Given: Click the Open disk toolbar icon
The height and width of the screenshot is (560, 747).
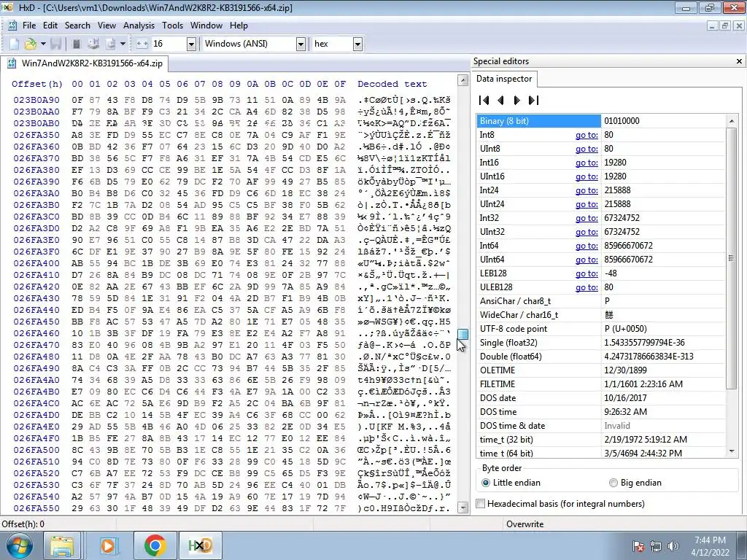Looking at the screenshot, I should (x=93, y=44).
